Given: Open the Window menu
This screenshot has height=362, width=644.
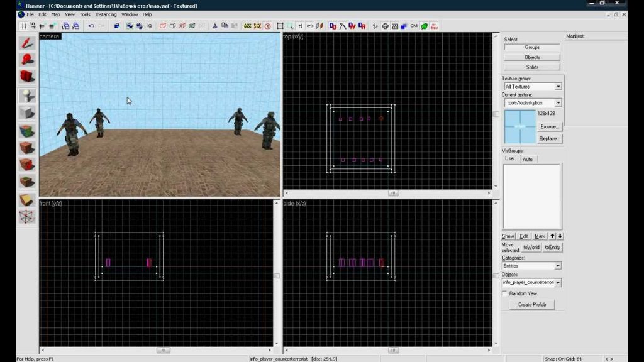Looking at the screenshot, I should point(130,14).
